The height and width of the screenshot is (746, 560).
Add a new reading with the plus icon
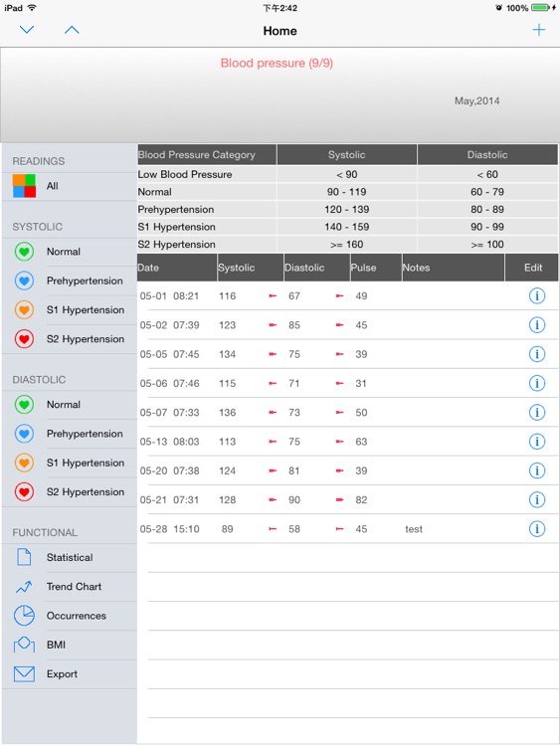(x=538, y=30)
